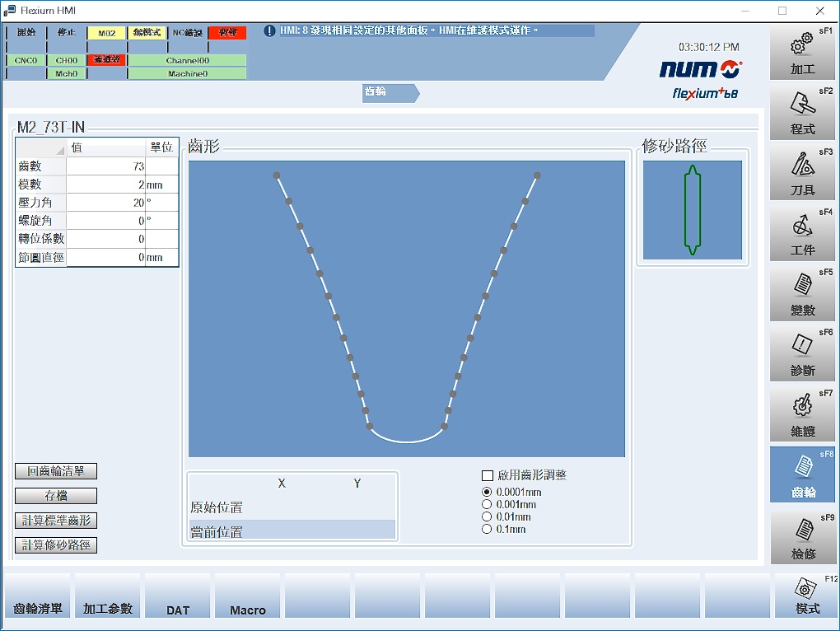Select the 0.01mm increment radio button
This screenshot has height=631, width=840.
[x=487, y=516]
